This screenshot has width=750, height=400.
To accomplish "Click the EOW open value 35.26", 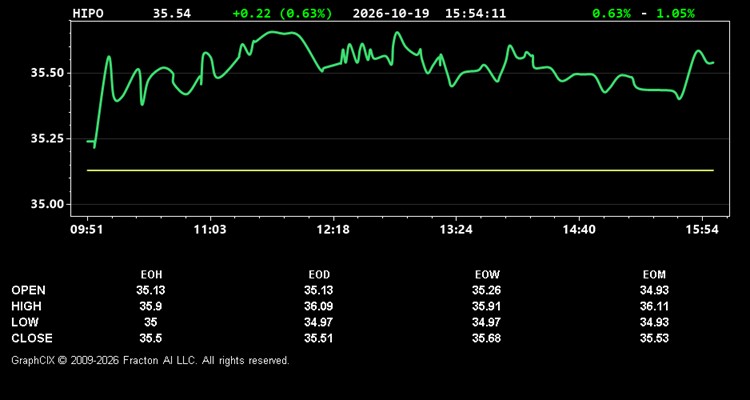I will 486,290.
